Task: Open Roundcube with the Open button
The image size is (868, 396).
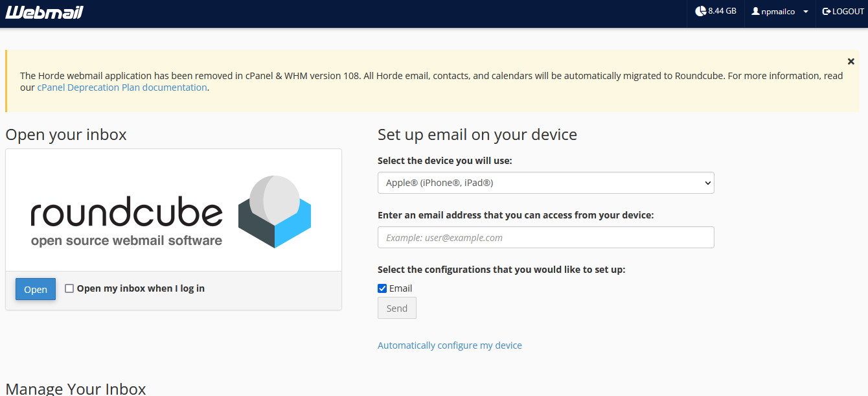Action: point(36,290)
